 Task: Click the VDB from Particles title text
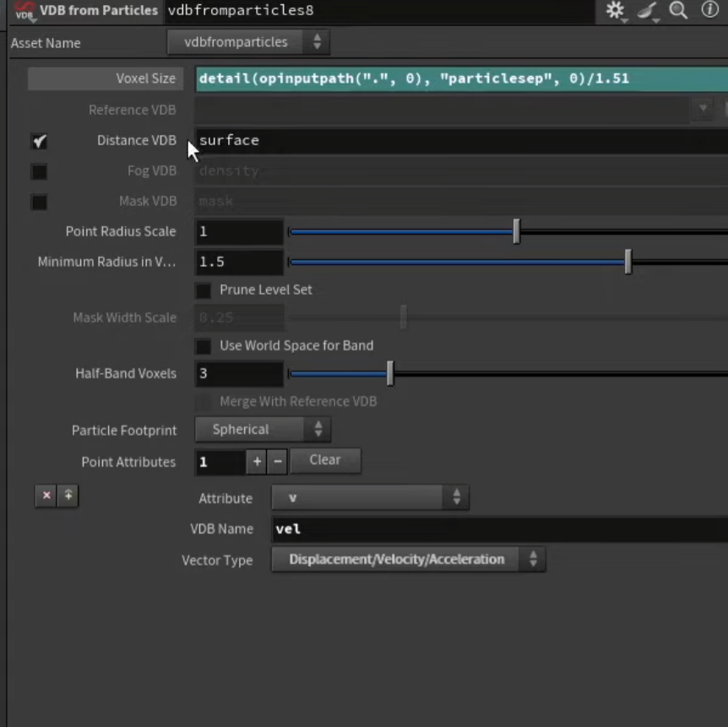coord(99,10)
